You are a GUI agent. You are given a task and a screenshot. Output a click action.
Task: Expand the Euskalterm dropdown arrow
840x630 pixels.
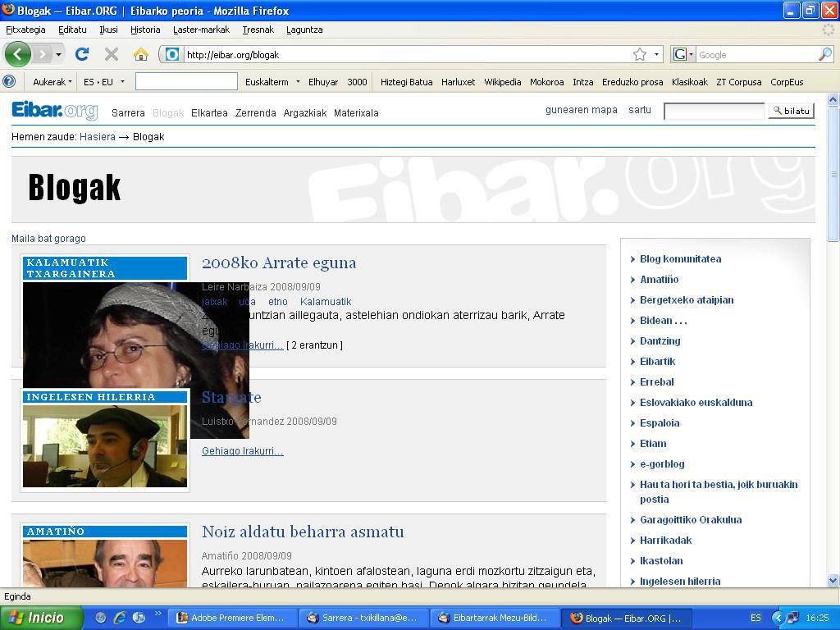coord(298,82)
